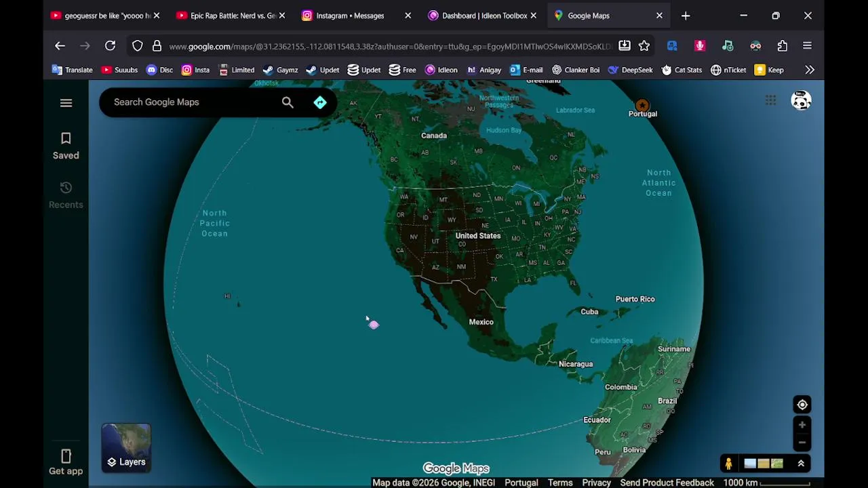Click the padlock site information icon
868x488 pixels.
[157, 46]
